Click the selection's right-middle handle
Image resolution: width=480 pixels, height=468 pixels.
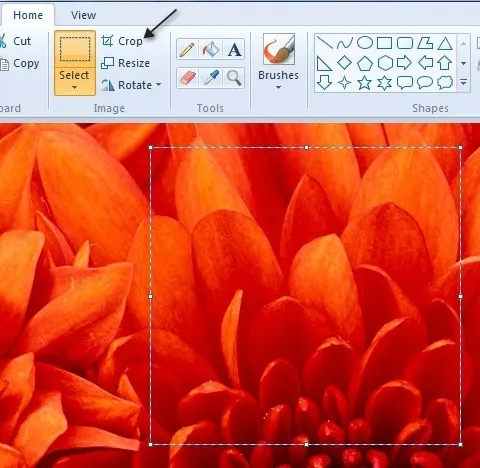(x=461, y=296)
